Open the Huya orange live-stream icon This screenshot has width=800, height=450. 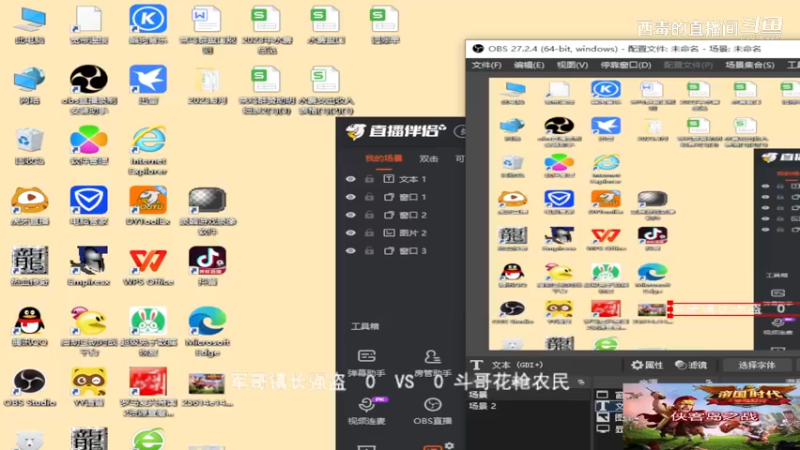(x=30, y=205)
